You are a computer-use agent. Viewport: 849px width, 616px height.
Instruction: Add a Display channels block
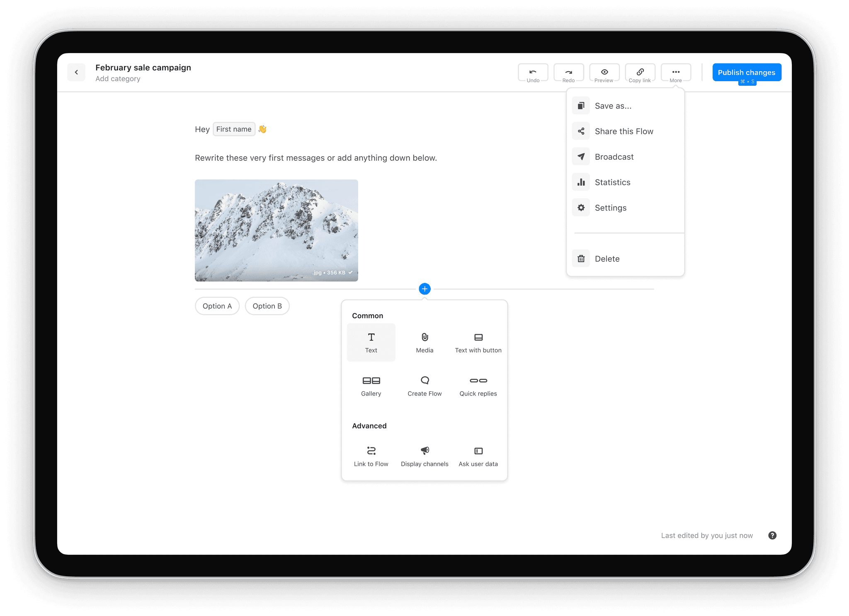pyautogui.click(x=424, y=456)
